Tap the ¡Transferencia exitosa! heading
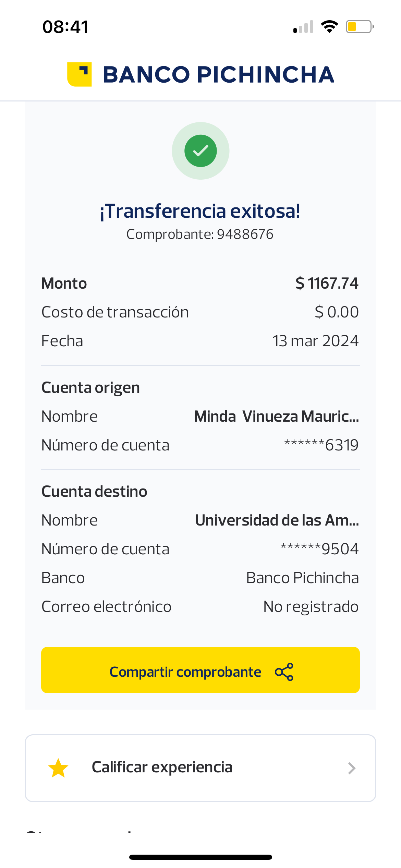 (200, 211)
